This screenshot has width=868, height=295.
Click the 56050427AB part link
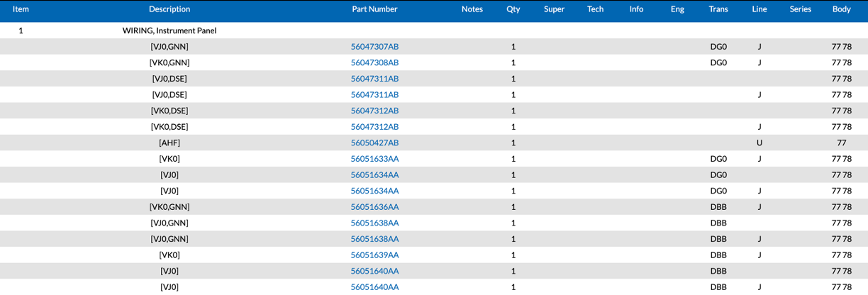pyautogui.click(x=374, y=143)
